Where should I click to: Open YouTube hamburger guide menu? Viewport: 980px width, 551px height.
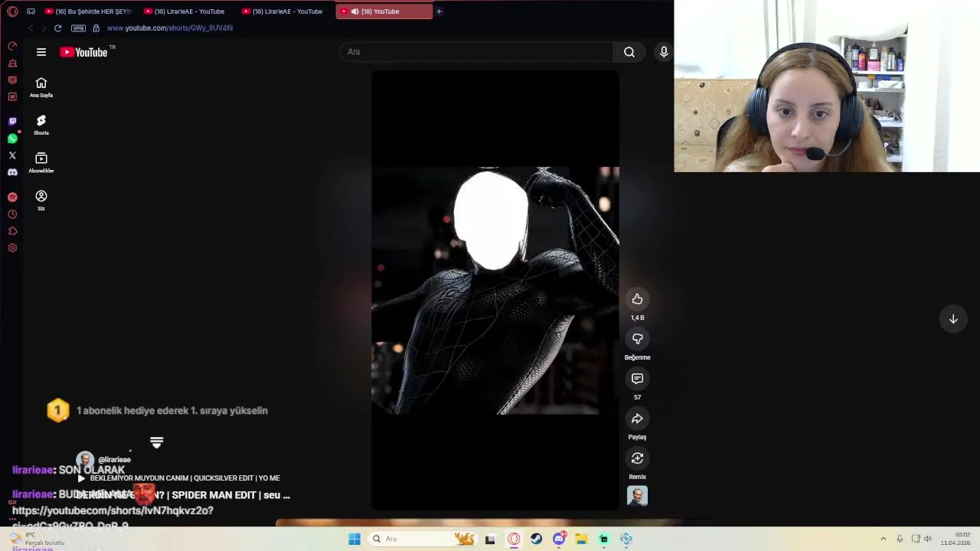coord(41,52)
